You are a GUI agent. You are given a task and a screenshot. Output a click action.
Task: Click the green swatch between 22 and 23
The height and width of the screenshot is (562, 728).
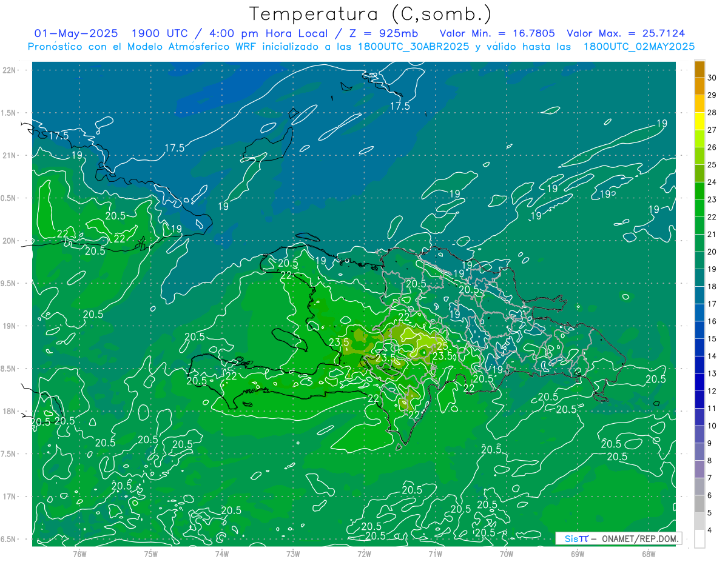[x=699, y=209]
